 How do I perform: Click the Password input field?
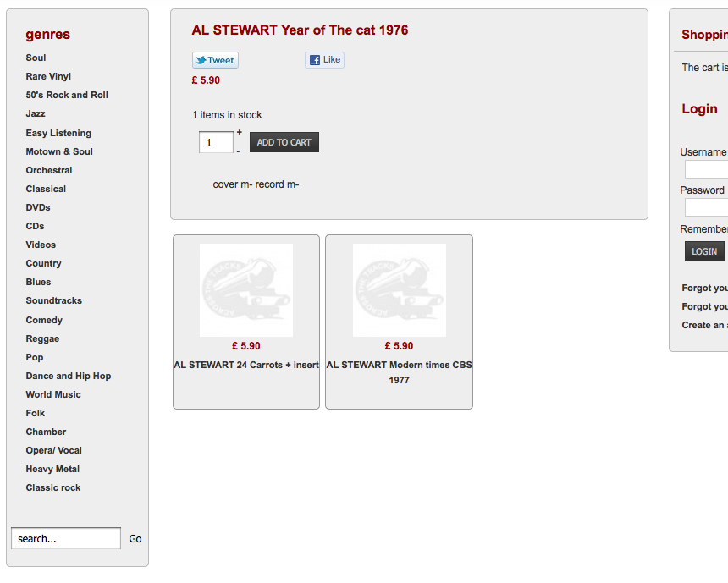pyautogui.click(x=706, y=207)
